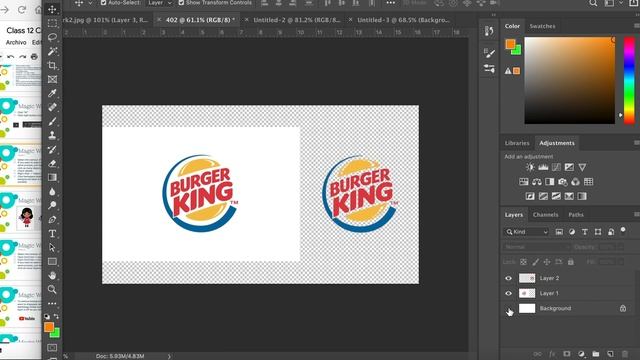
Task: Add a Vibrance adjustment
Action: [x=582, y=167]
